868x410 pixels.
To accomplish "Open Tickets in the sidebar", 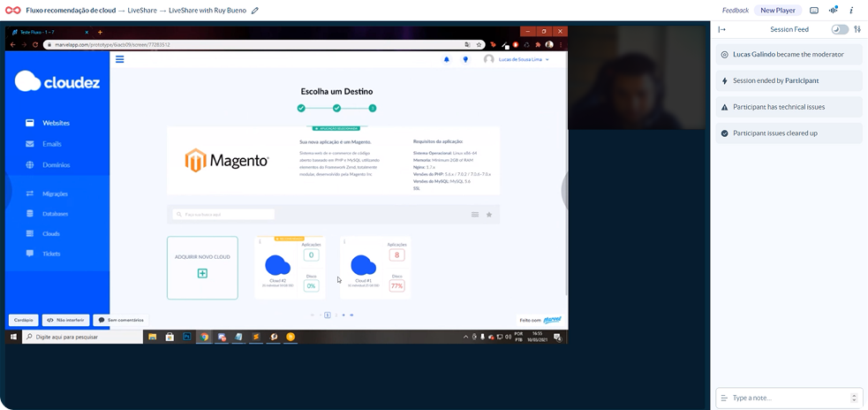I will tap(43, 254).
